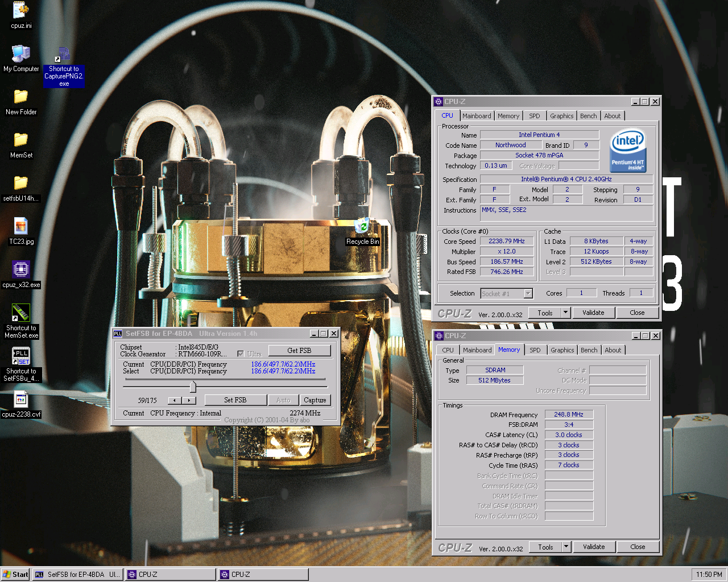The width and height of the screenshot is (728, 582).
Task: Click the Set FSB button
Action: click(x=235, y=400)
